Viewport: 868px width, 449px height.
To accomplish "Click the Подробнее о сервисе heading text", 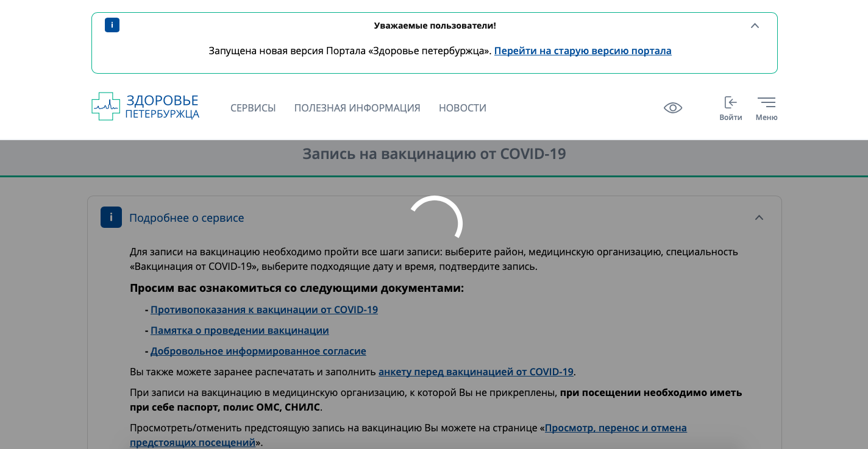I will [x=187, y=217].
